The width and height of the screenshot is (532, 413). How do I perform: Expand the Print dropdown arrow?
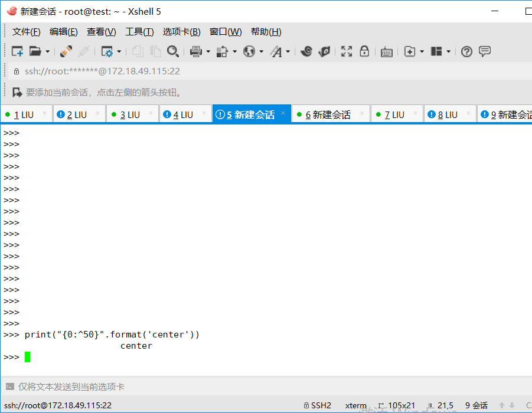(x=208, y=51)
